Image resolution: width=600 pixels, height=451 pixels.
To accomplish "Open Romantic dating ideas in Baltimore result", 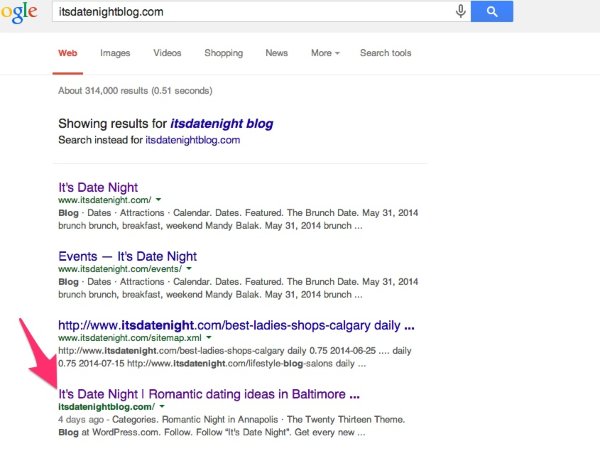I will 209,394.
